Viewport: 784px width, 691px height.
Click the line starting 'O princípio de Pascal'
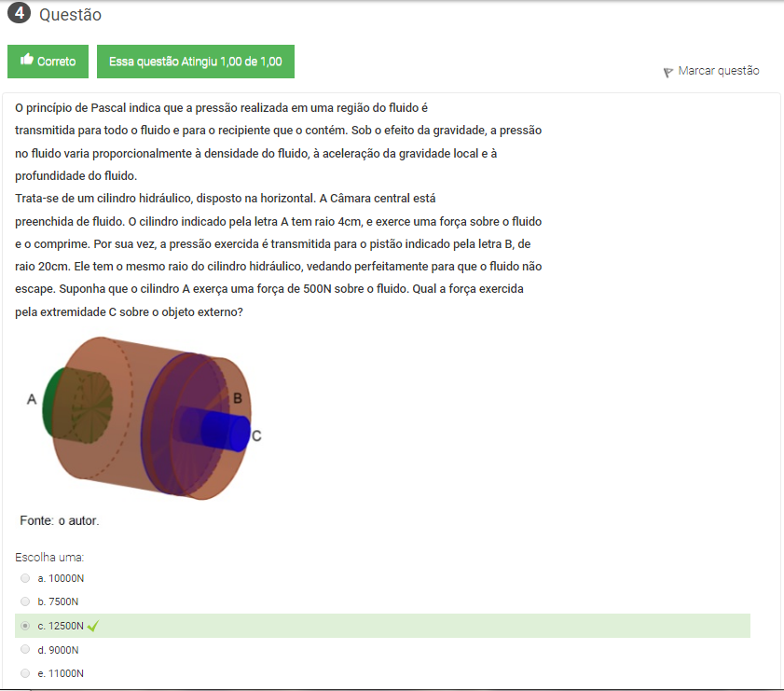coord(222,108)
